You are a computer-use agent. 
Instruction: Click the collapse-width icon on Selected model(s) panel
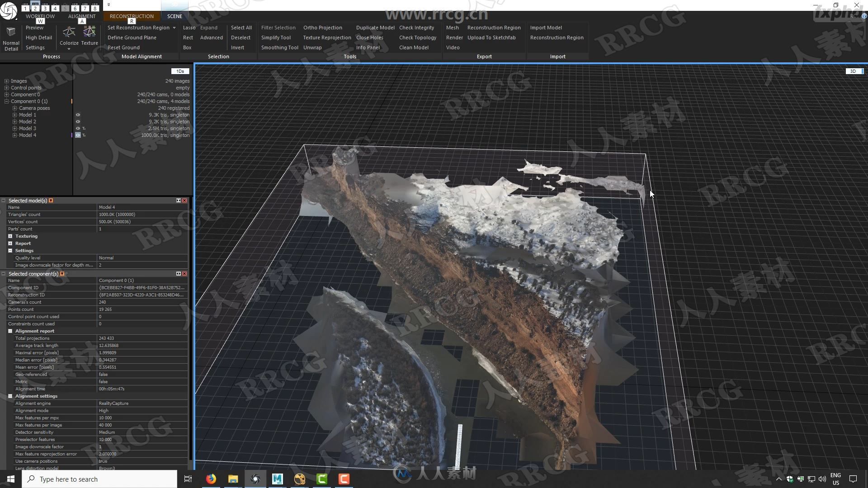pyautogui.click(x=179, y=201)
